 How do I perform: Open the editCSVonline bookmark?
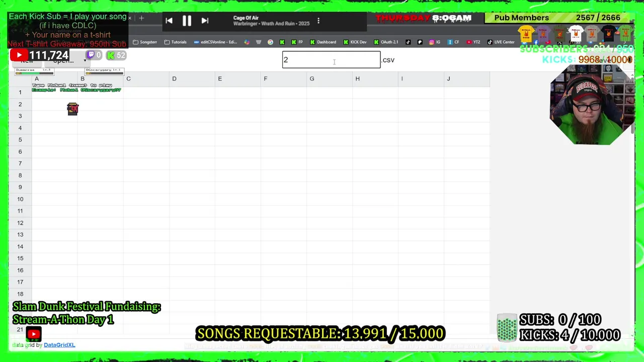point(215,42)
